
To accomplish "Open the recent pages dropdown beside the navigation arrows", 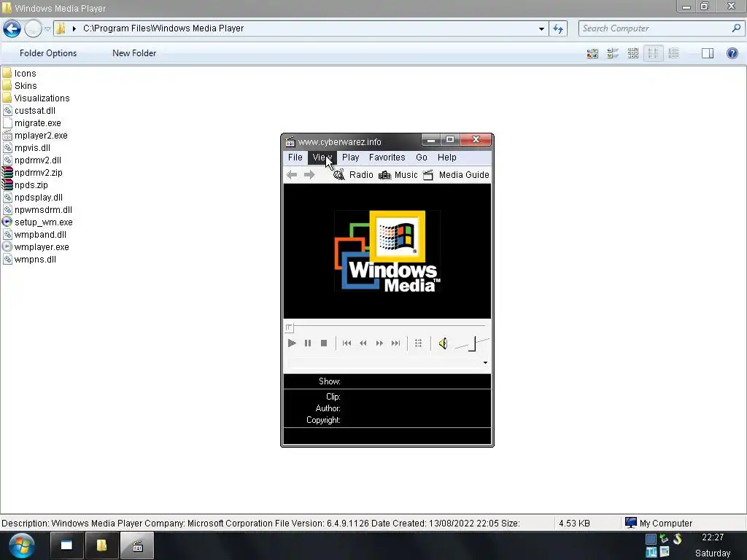I will [x=47, y=29].
